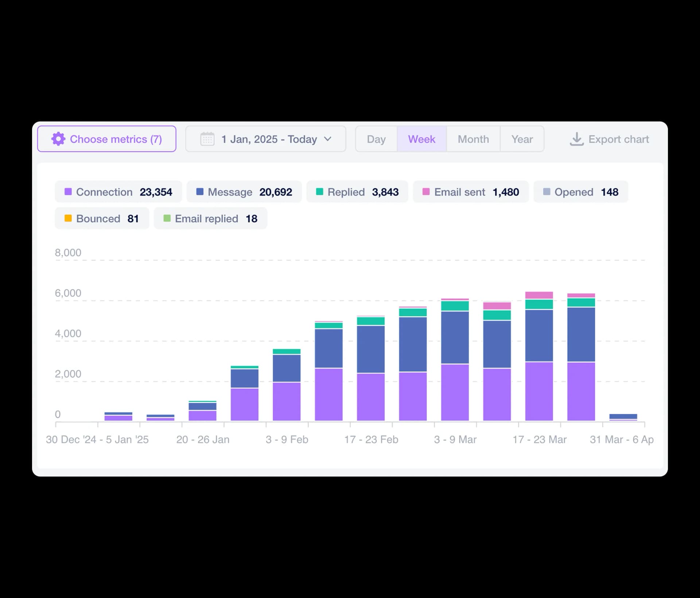
Task: Click the orange Bounced legend square
Action: [68, 218]
